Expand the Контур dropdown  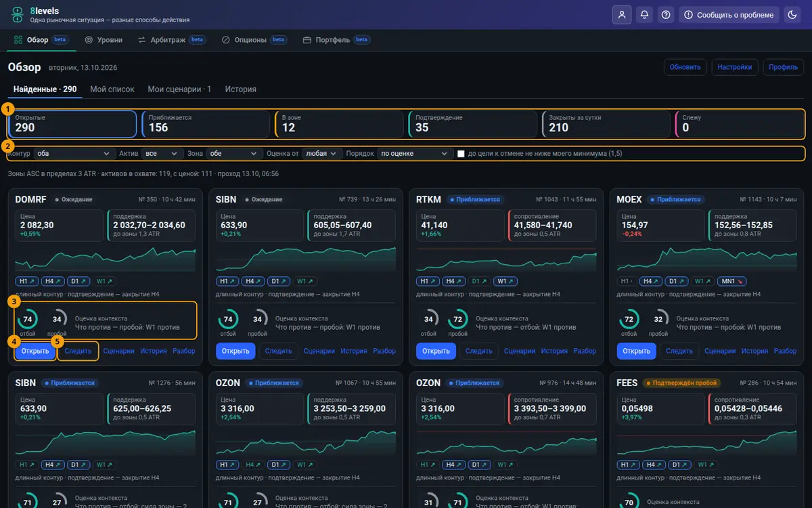73,154
